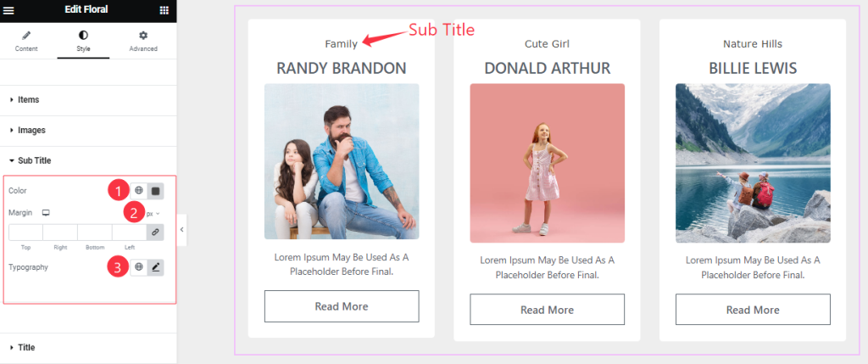Edit typography with the pencil icon

tap(156, 267)
